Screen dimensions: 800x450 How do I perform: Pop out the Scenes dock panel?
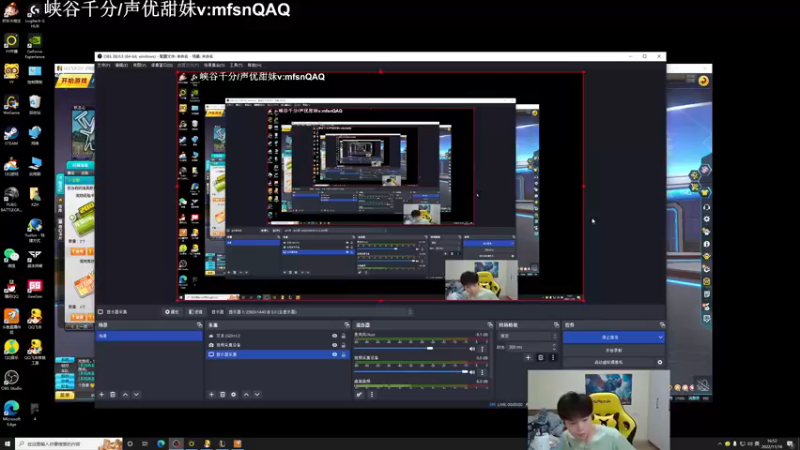pyautogui.click(x=199, y=325)
